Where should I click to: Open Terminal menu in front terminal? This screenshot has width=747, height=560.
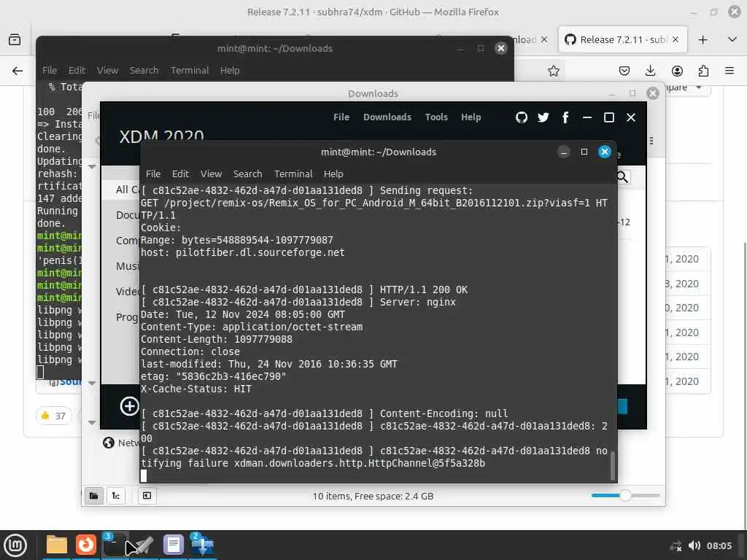tap(293, 174)
